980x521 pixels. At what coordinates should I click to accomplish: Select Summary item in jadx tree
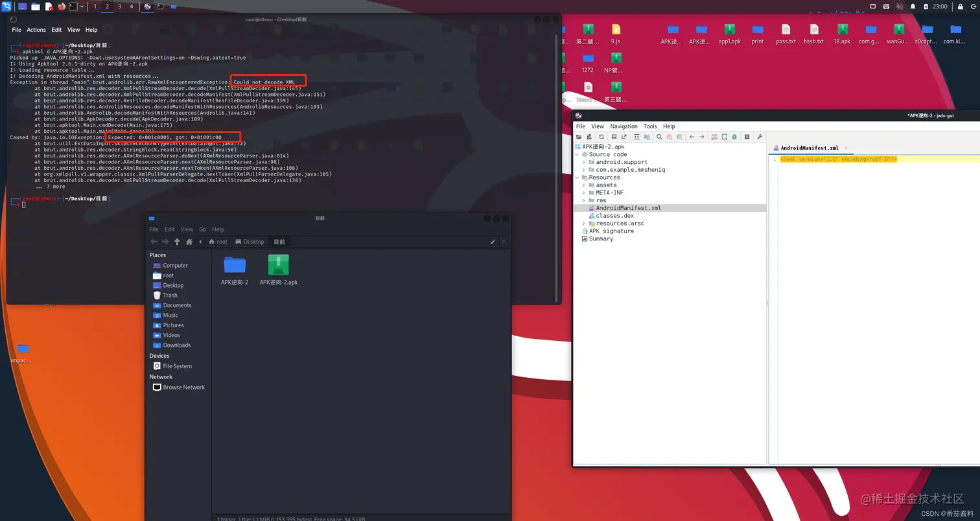[597, 239]
